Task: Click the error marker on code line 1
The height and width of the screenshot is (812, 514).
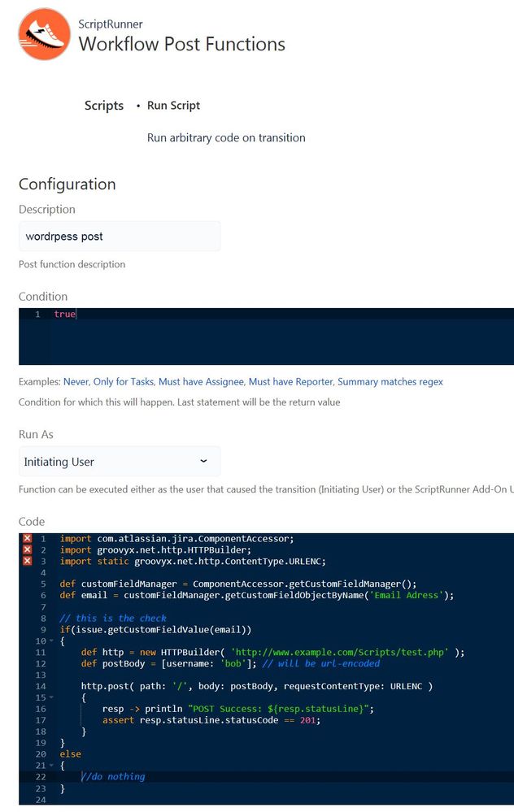Action: coord(28,539)
